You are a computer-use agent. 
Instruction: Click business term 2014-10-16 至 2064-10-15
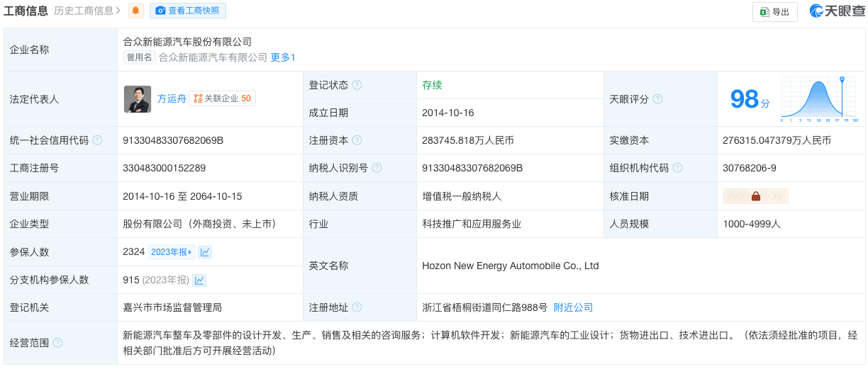click(x=183, y=196)
